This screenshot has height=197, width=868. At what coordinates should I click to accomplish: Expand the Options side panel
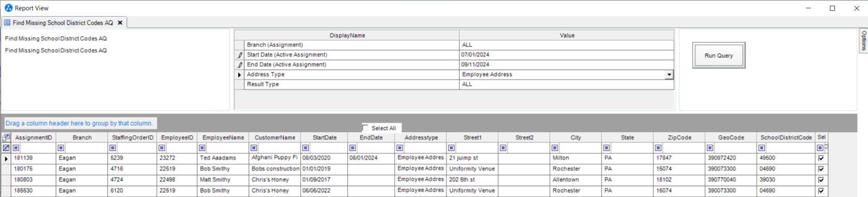pos(863,40)
